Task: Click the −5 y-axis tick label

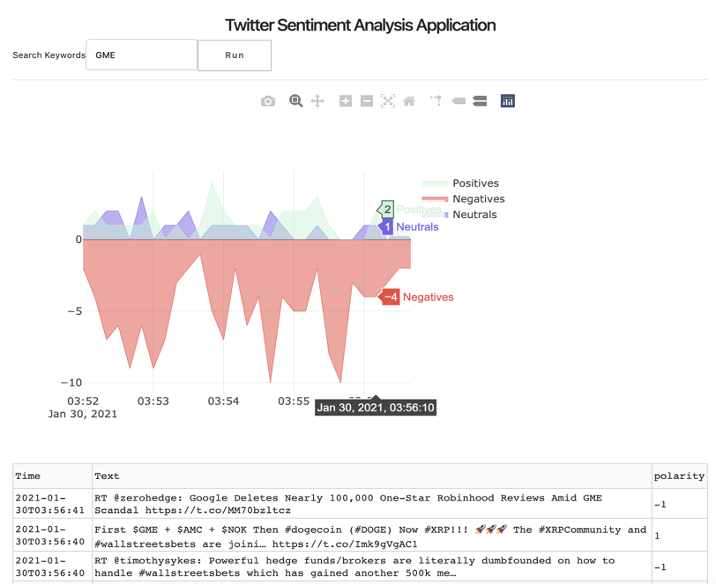Action: 74,311
